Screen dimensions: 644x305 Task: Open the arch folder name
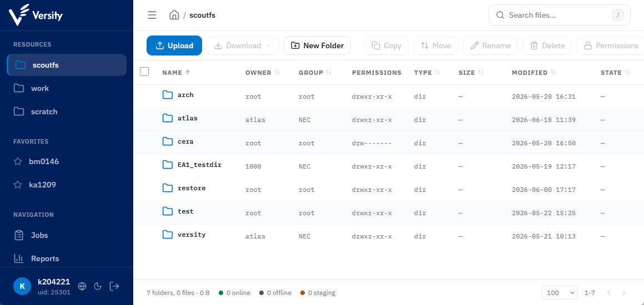point(185,95)
